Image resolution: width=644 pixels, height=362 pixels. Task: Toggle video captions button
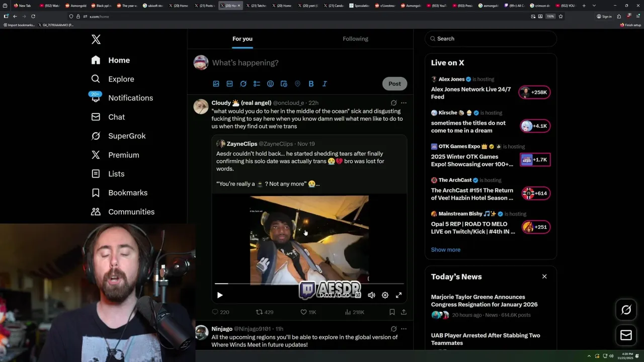tap(358, 295)
